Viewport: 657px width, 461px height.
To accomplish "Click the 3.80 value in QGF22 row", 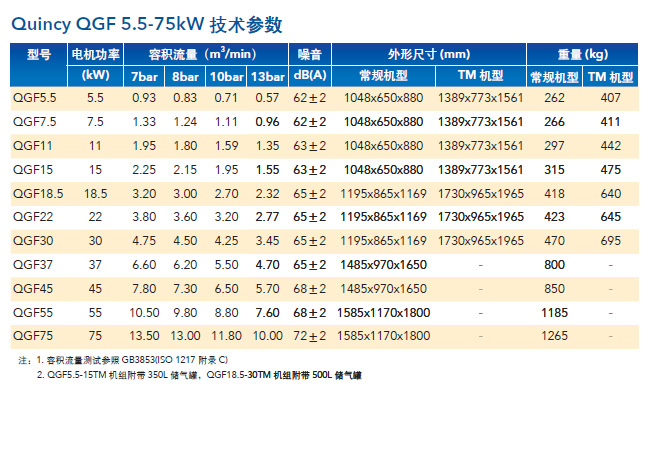I will coord(144,217).
